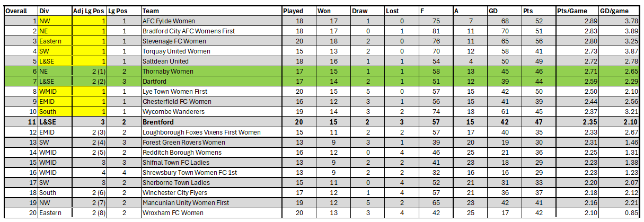The image size is (644, 222).
Task: Click the Played column header
Action: (299, 11)
